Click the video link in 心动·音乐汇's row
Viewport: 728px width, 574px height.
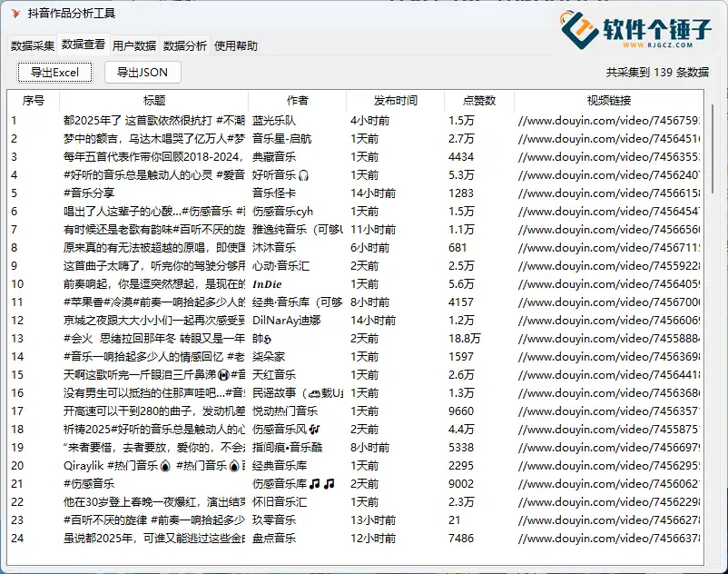[609, 265]
